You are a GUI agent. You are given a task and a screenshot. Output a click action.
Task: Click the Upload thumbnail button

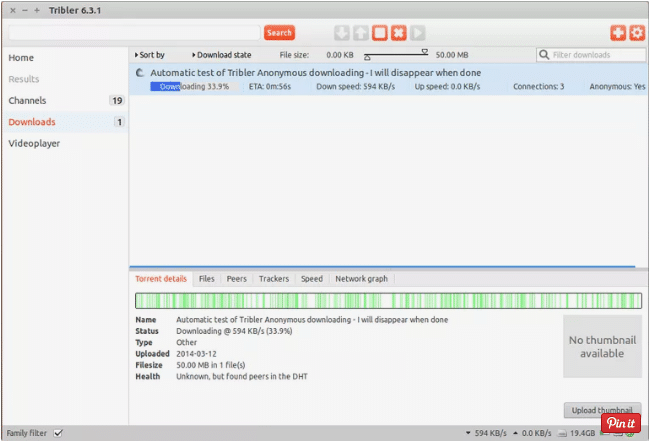[602, 410]
